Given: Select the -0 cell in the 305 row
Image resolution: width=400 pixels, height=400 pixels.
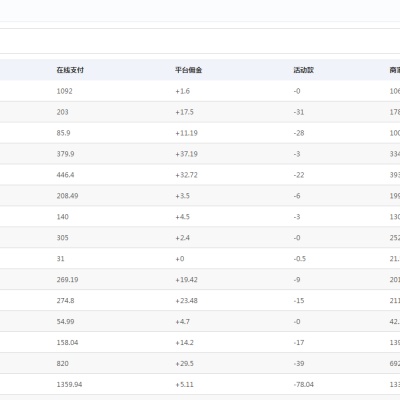Looking at the screenshot, I should (297, 238).
